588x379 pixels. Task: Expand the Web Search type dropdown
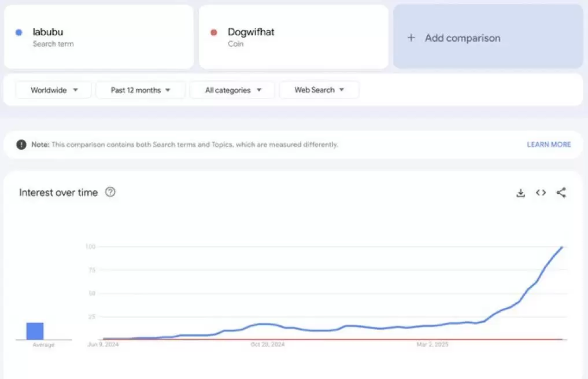point(319,90)
